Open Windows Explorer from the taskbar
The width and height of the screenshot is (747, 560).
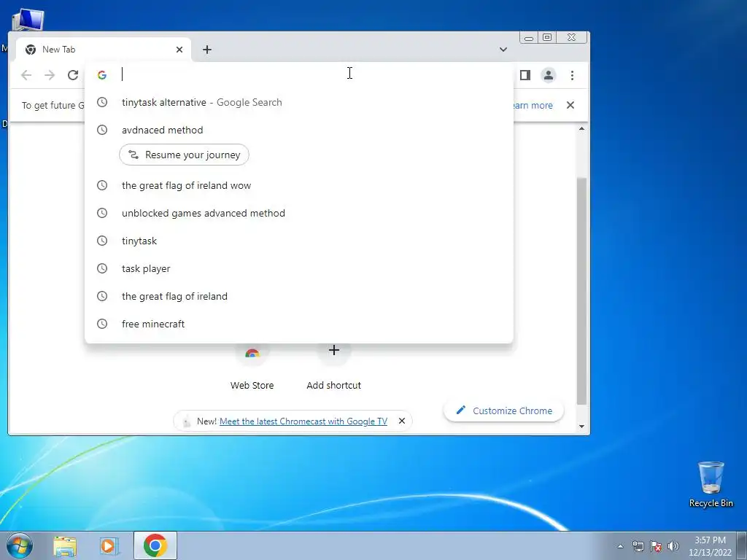click(x=65, y=546)
